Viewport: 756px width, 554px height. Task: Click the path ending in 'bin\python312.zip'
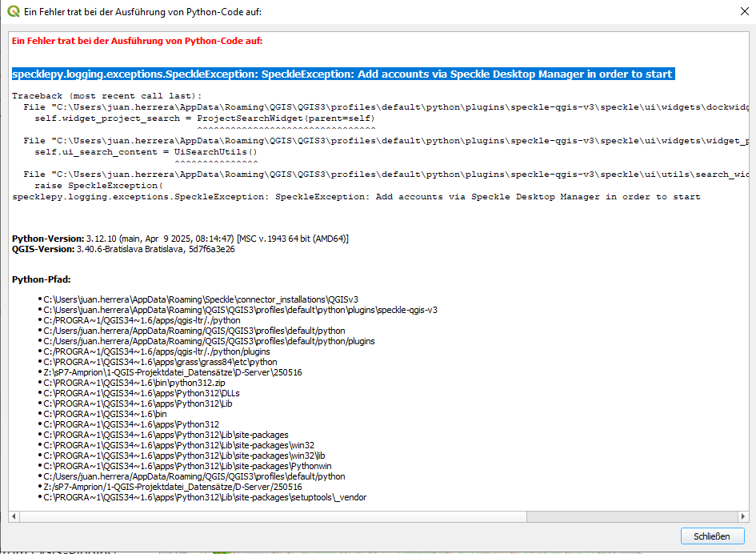(134, 383)
